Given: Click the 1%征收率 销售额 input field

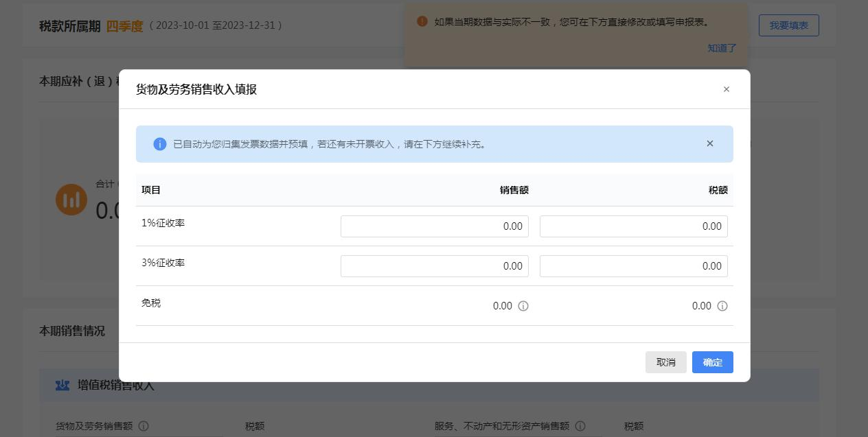Looking at the screenshot, I should click(x=434, y=226).
